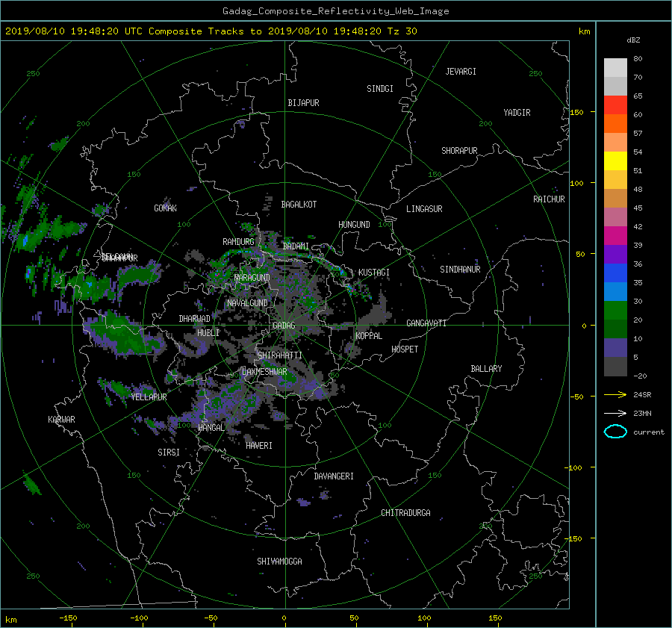Click the BALLARY city label

tap(486, 369)
